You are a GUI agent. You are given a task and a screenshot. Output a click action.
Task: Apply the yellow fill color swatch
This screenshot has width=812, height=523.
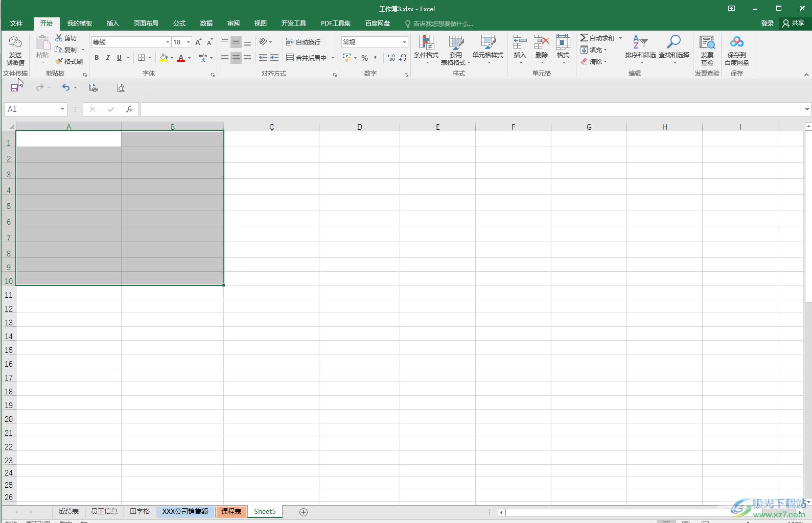tap(164, 58)
